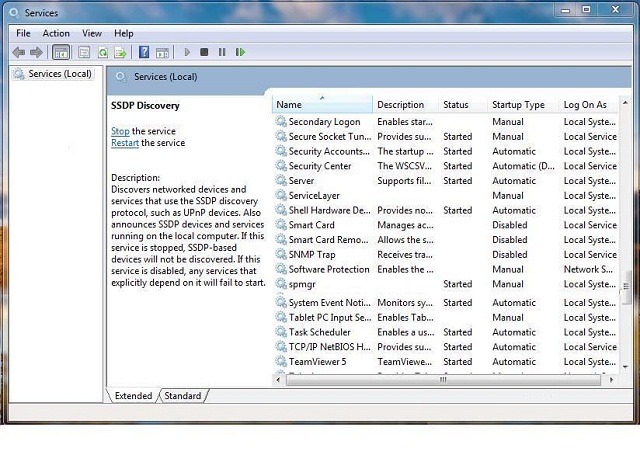This screenshot has height=469, width=640.
Task: Click the Forward arrow in toolbar
Action: point(37,52)
